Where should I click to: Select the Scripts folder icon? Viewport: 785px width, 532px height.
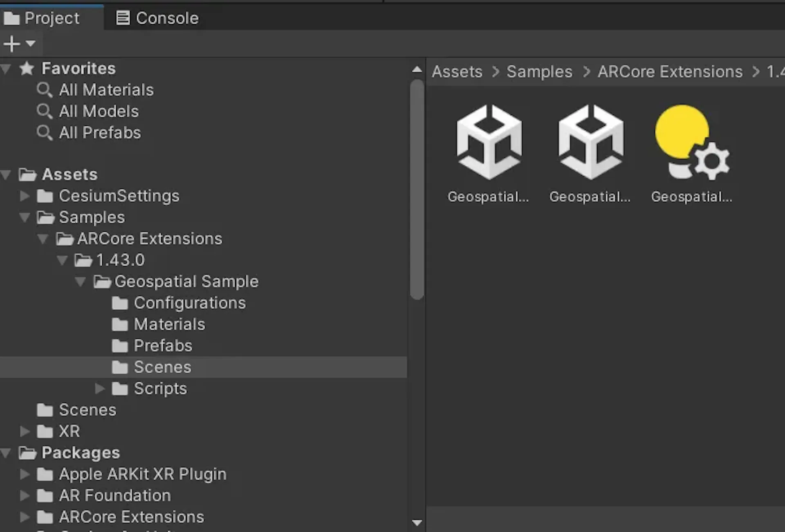coord(120,389)
